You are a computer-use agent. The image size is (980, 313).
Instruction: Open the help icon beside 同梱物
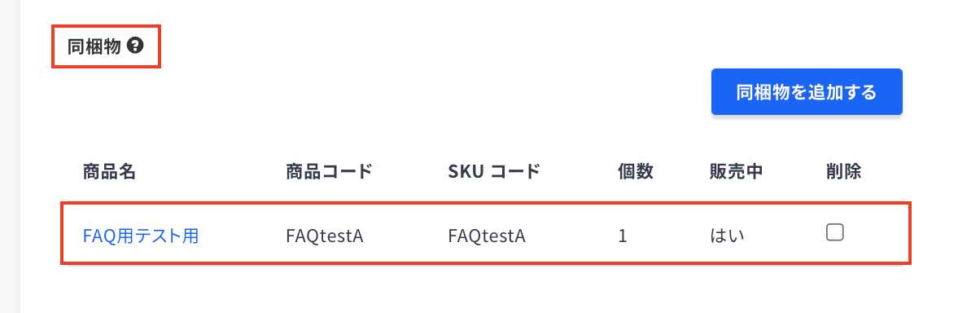(136, 46)
